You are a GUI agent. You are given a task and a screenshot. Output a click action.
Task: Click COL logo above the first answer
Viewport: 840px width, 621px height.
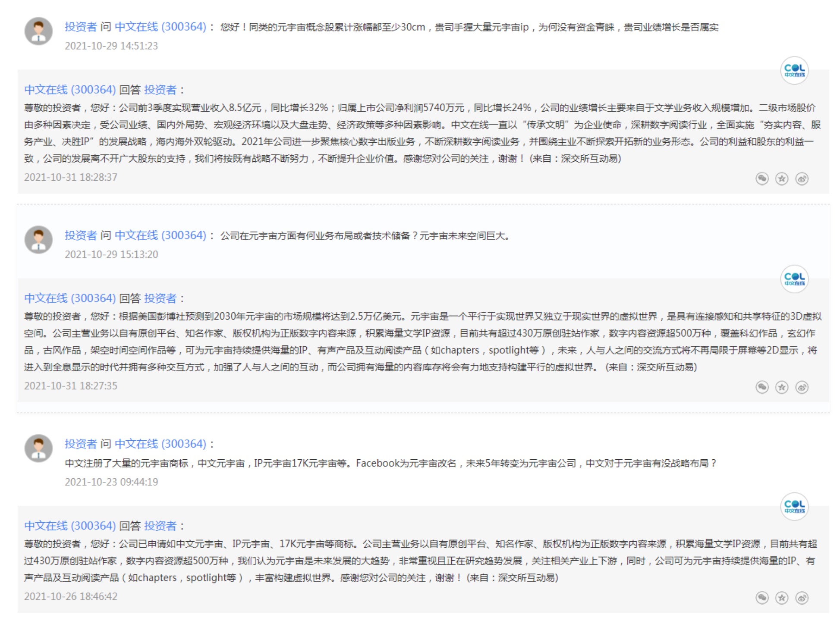794,70
